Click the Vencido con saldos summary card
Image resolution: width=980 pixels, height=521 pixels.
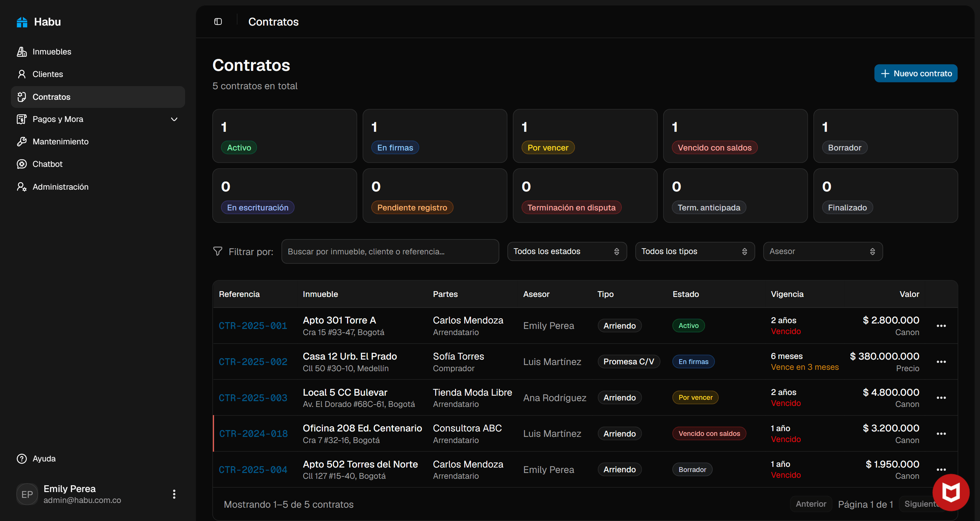pos(735,136)
